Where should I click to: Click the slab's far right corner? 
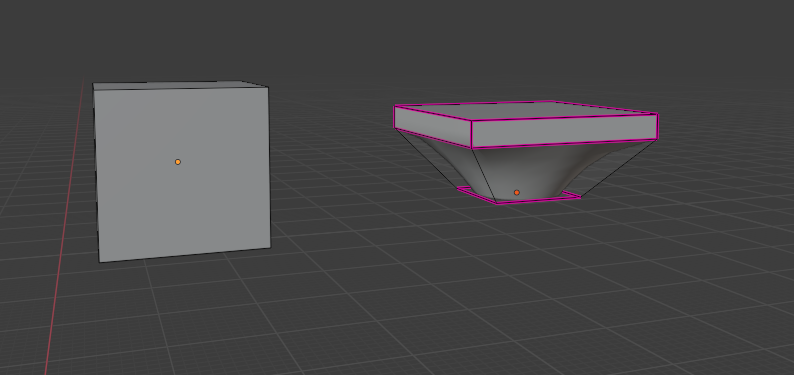click(657, 114)
